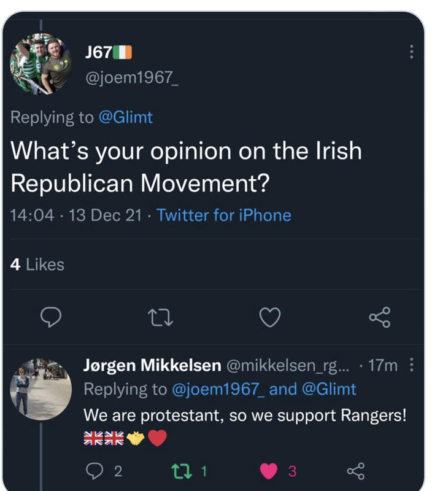Unlike Jørgen Mikkelsen's reply
Viewport: 448px width, 491px height.
(x=269, y=471)
